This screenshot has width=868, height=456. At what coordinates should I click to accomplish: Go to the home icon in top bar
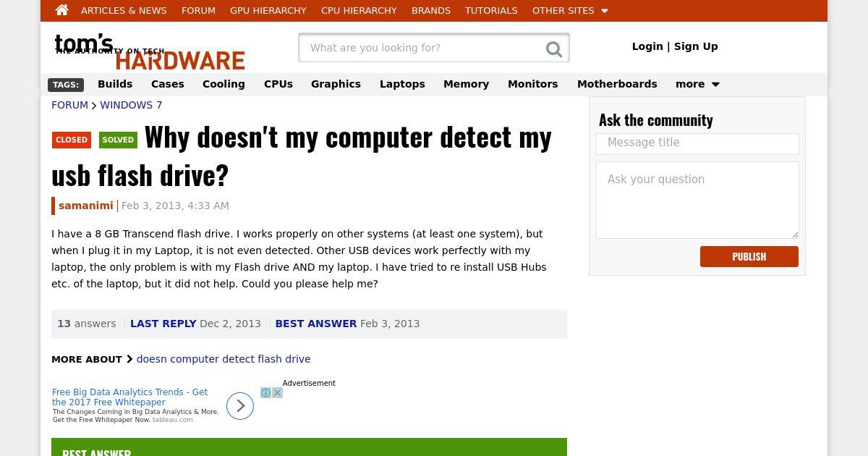coord(61,10)
